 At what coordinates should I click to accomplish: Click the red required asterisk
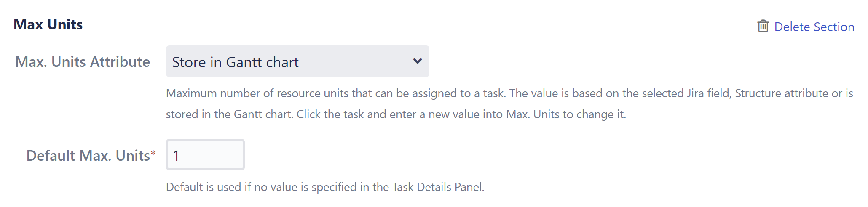tap(153, 153)
